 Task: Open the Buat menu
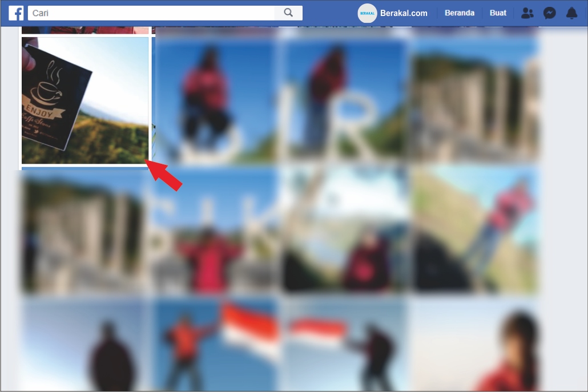point(498,13)
